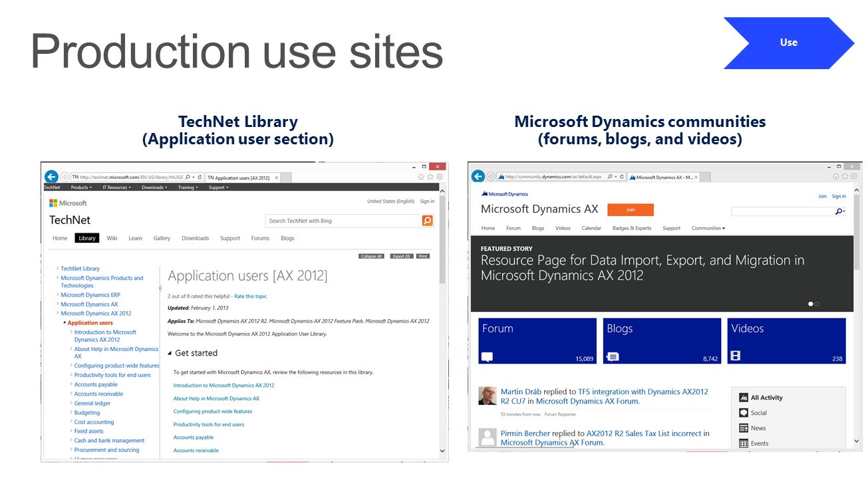Click the Print button on the TechNet page
Viewport: 868px width, 488px height.
(x=423, y=256)
